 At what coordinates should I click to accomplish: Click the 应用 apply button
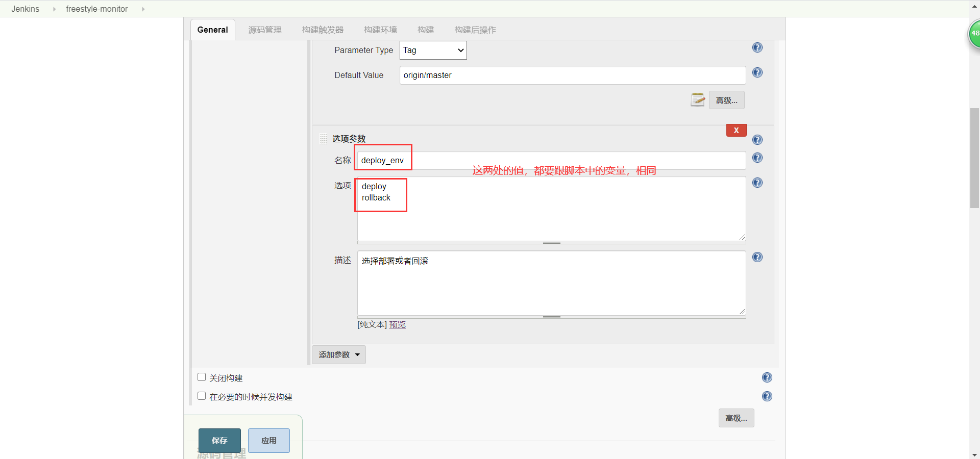pyautogui.click(x=269, y=440)
